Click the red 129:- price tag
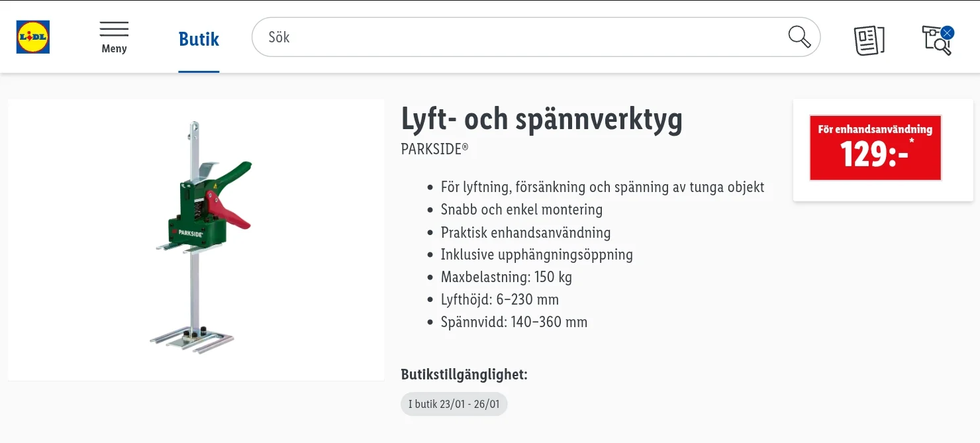Screen dimensions: 980x443 (875, 148)
